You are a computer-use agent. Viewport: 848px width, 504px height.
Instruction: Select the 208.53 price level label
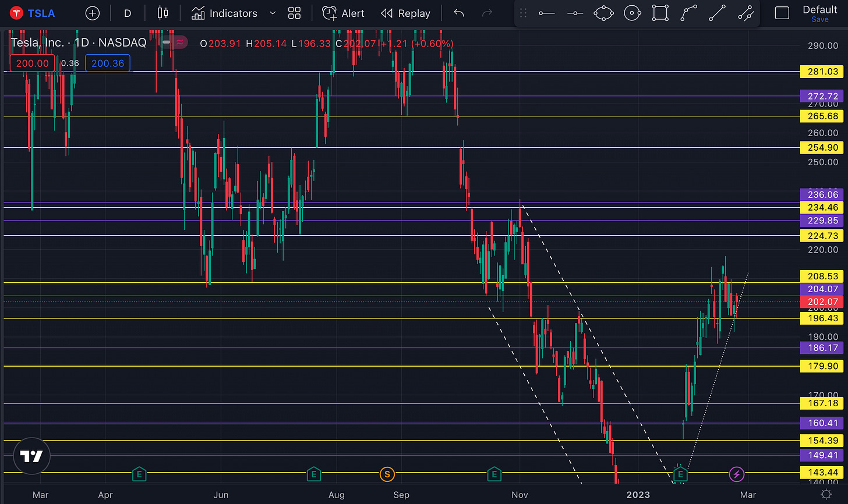pyautogui.click(x=823, y=276)
